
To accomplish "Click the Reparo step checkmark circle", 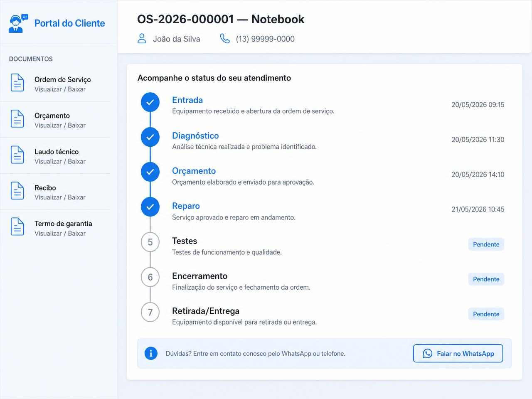I will [150, 207].
